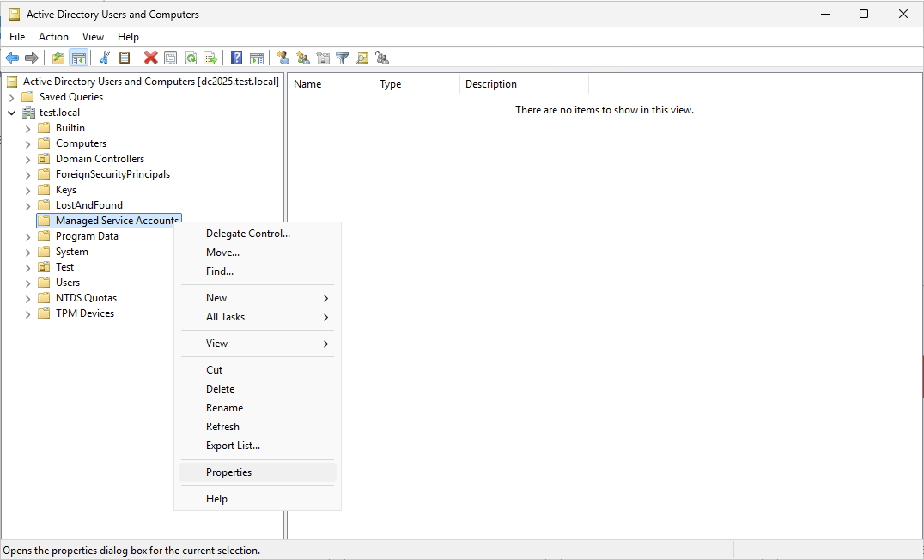Open the Action menu in menu bar
Viewport: 924px width, 560px height.
(x=53, y=37)
